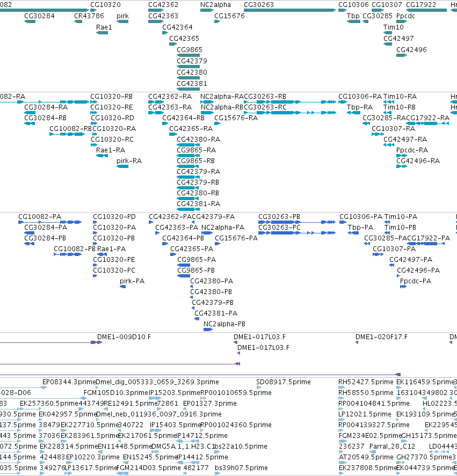This screenshot has height=476, width=457.
Task: Click the Ppcdc-RA transcript label
Action: 412,150
